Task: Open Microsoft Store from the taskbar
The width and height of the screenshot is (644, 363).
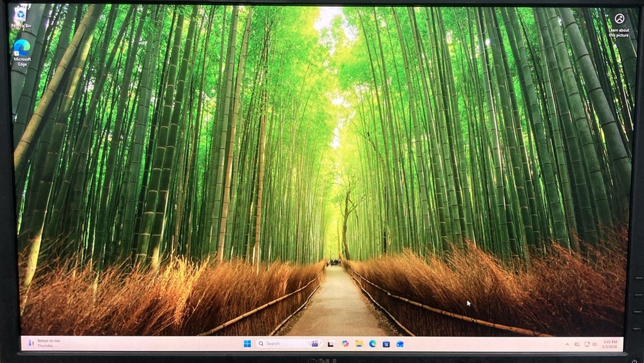Action: [x=386, y=344]
